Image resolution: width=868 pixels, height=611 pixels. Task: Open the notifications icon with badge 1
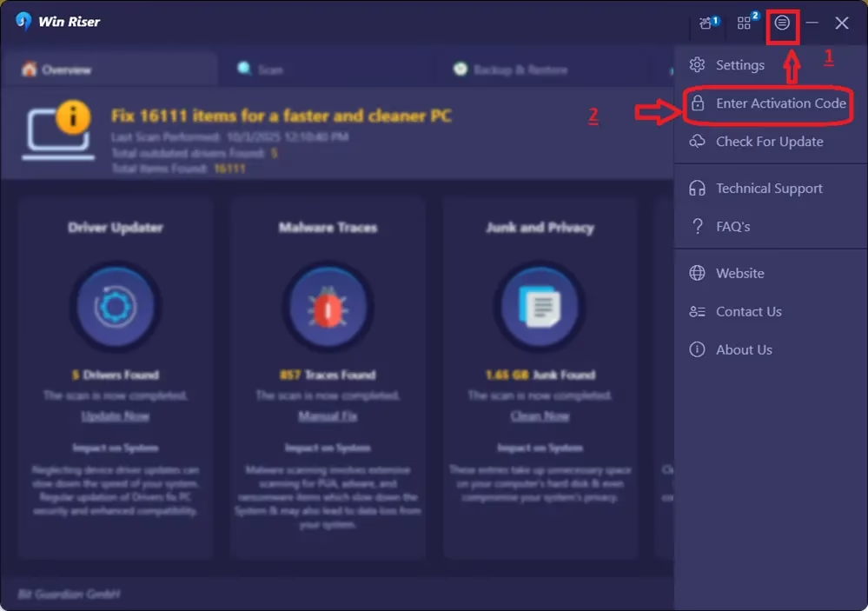click(x=707, y=23)
